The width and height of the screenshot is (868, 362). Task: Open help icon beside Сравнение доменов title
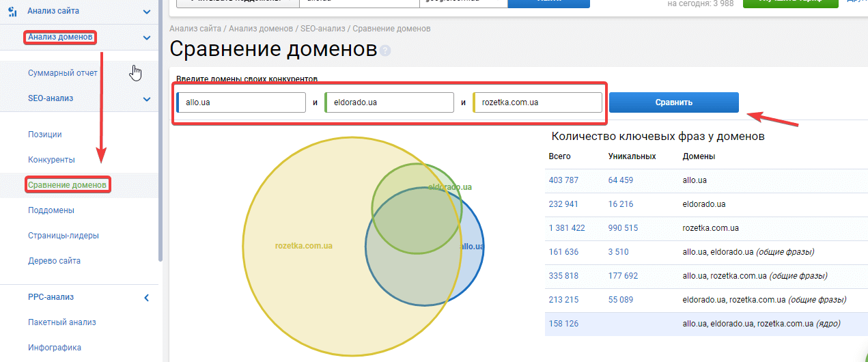coord(386,51)
